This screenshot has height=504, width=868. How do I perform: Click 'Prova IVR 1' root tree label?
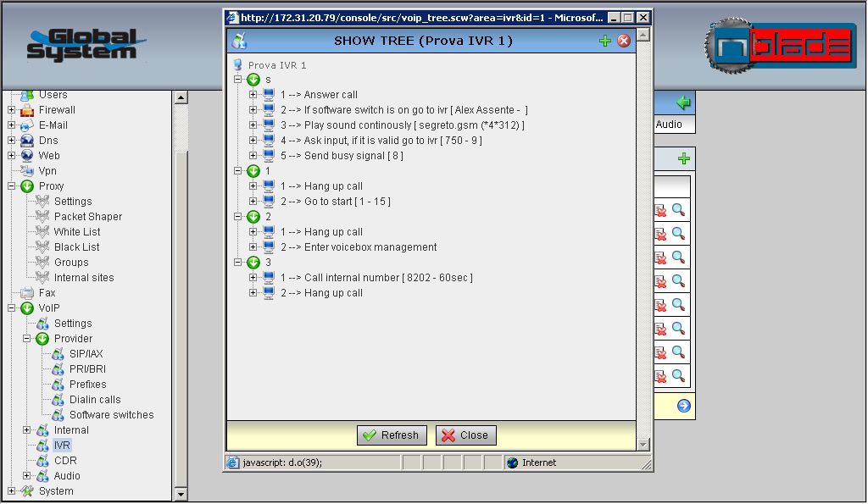pos(277,65)
